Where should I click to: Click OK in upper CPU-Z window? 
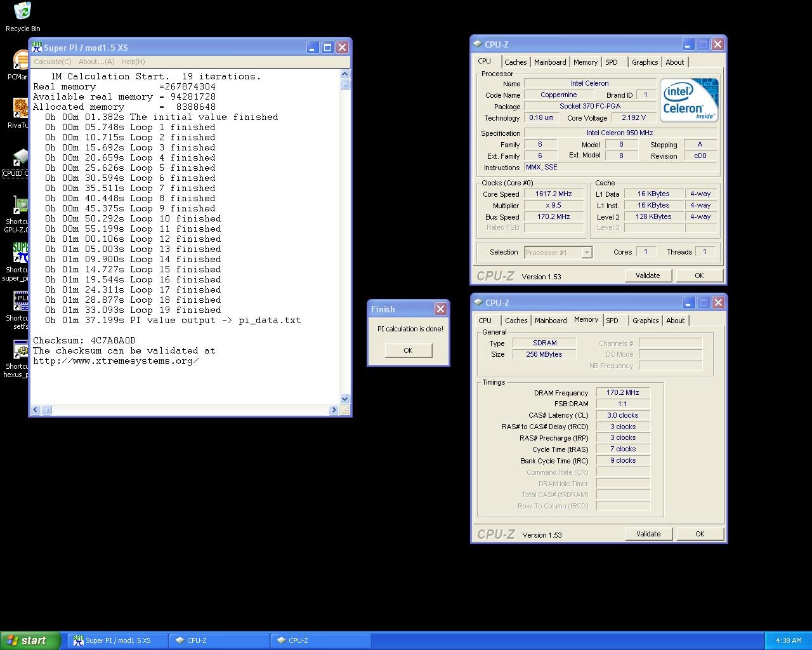pos(699,275)
